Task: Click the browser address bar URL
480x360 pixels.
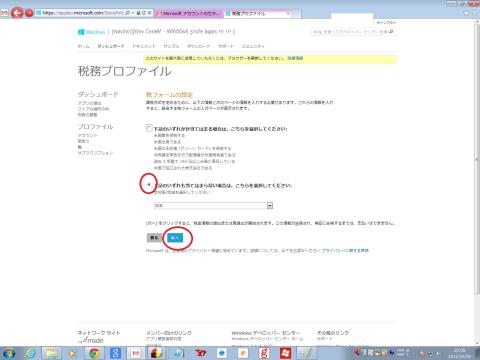Action: click(83, 13)
